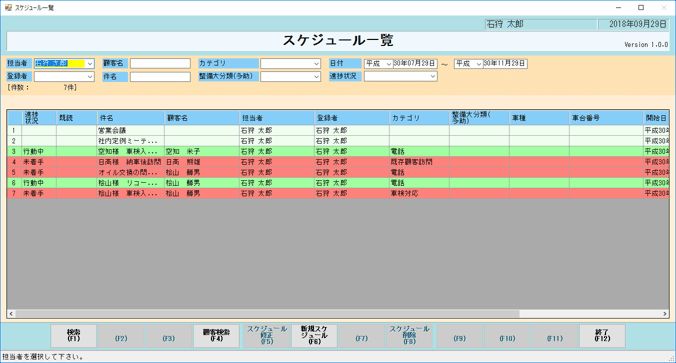The width and height of the screenshot is (676, 363).
Task: Select row 7 by its row header
Action: click(14, 194)
